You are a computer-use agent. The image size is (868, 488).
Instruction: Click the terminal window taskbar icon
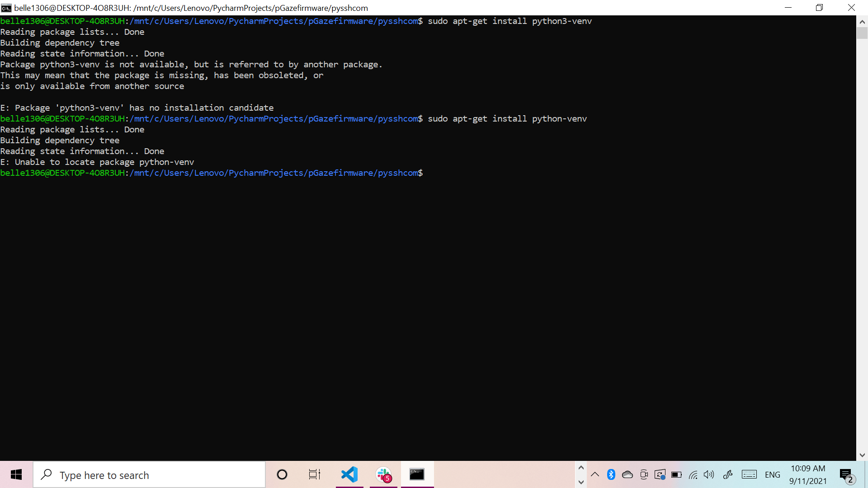[x=417, y=474]
